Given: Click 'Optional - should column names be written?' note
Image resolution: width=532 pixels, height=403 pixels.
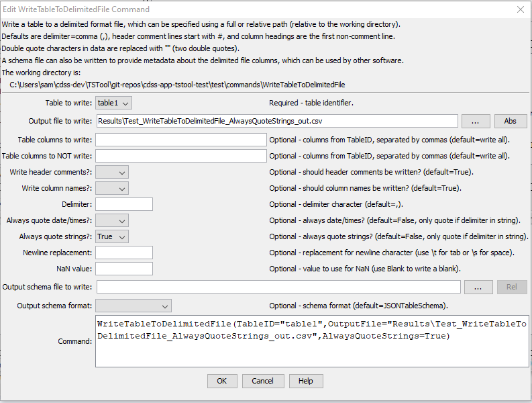Looking at the screenshot, I should [365, 188].
